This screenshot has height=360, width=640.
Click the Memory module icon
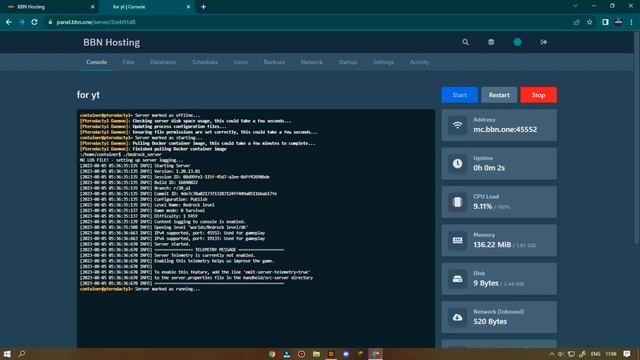tap(457, 240)
